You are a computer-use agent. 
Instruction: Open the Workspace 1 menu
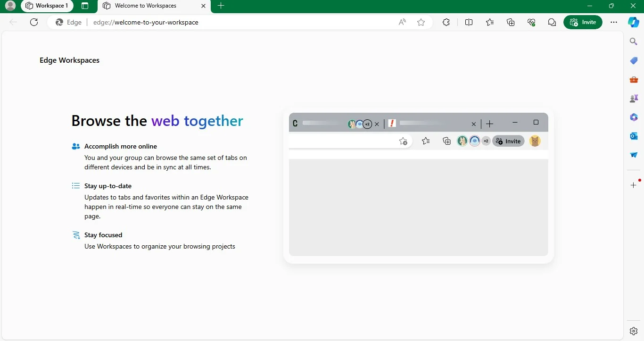point(47,6)
